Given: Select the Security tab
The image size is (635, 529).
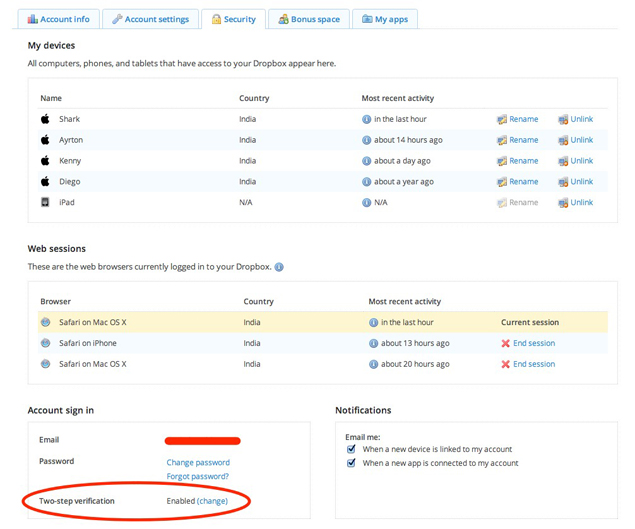Looking at the screenshot, I should click(234, 19).
